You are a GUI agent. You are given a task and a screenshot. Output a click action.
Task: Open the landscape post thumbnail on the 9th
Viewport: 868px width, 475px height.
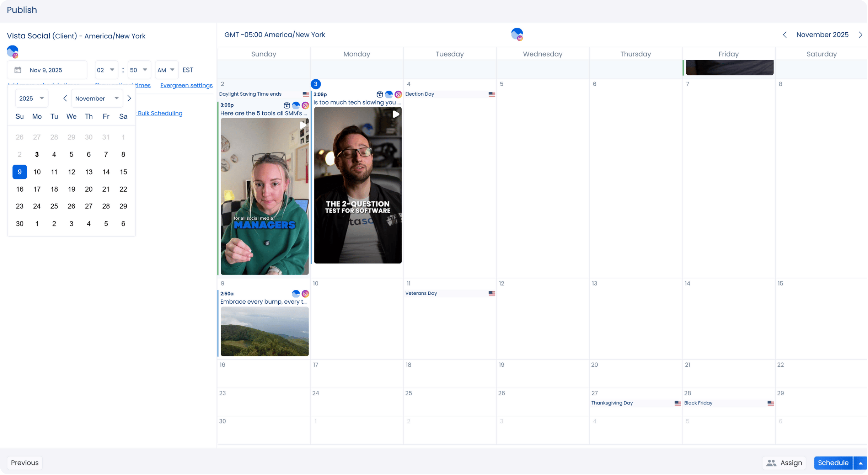[x=264, y=331]
